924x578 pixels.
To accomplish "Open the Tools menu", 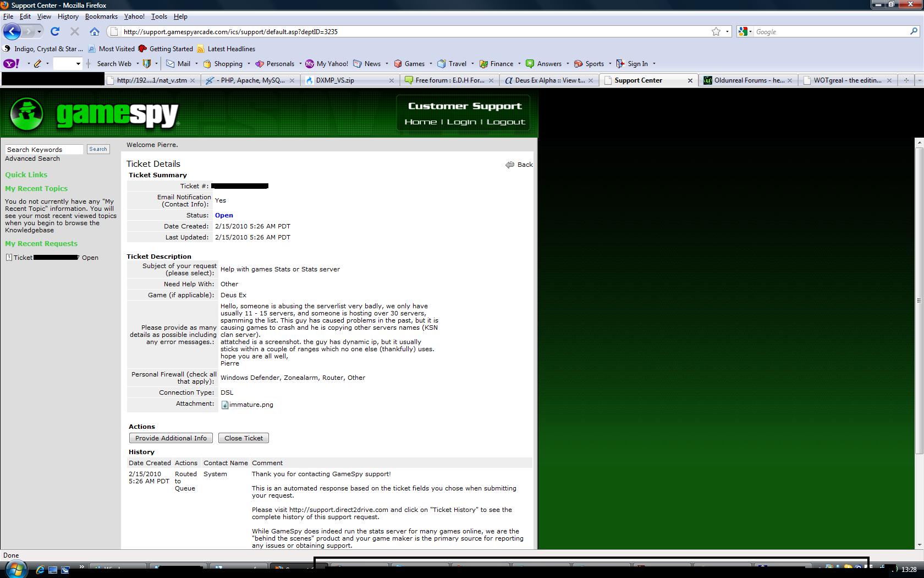I will coord(159,17).
